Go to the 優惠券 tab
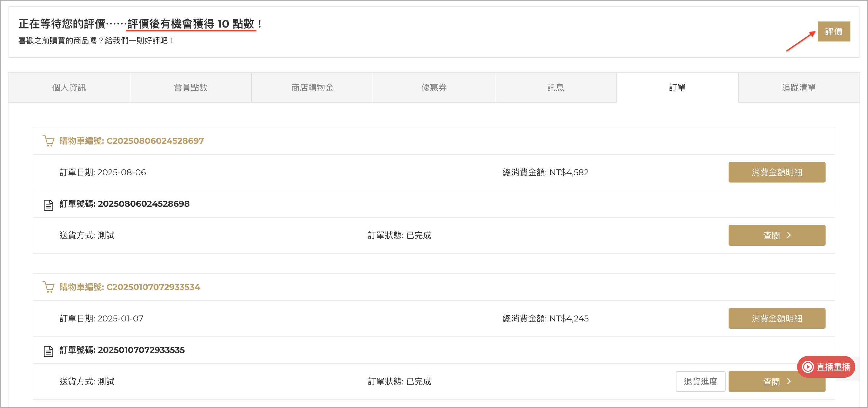The height and width of the screenshot is (408, 868). point(434,87)
